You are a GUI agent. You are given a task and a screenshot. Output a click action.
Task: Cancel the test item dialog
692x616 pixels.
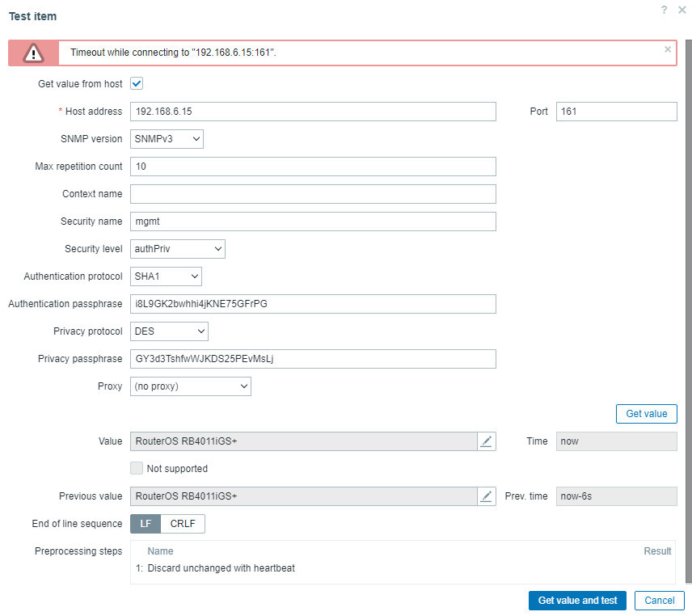tap(660, 601)
